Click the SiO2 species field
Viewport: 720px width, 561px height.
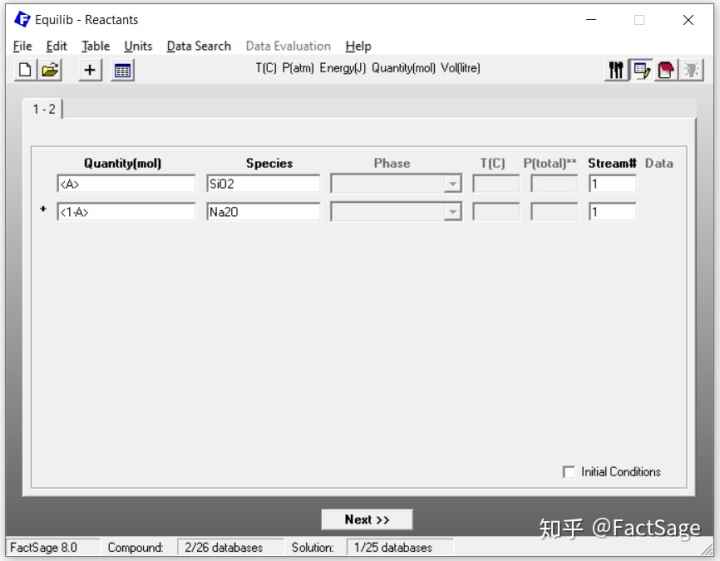pyautogui.click(x=263, y=184)
